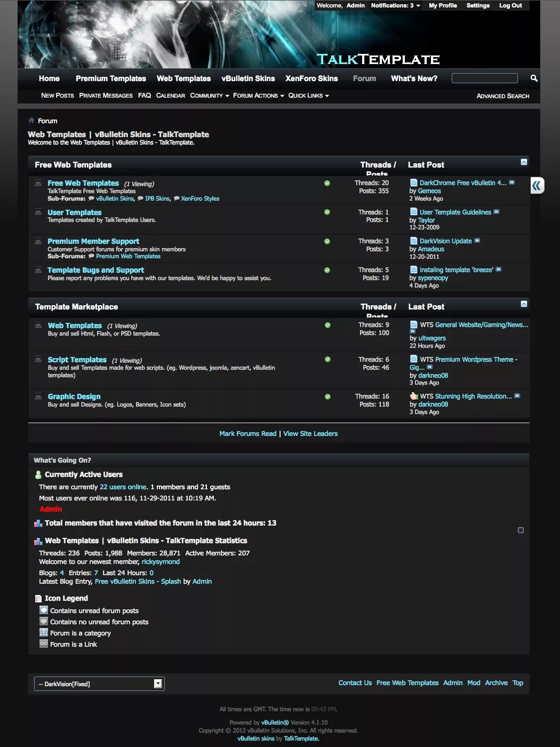
Task: Click forum status icon beside Graphic Design
Action: click(x=38, y=396)
